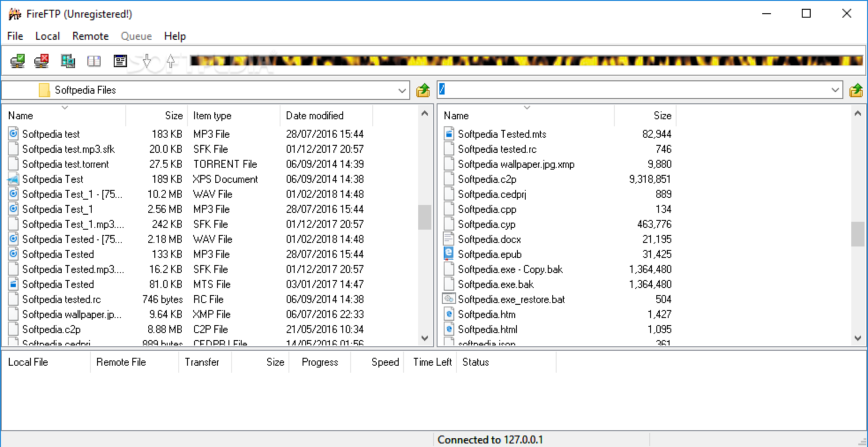Click the Connect toolbar icon

pos(17,61)
